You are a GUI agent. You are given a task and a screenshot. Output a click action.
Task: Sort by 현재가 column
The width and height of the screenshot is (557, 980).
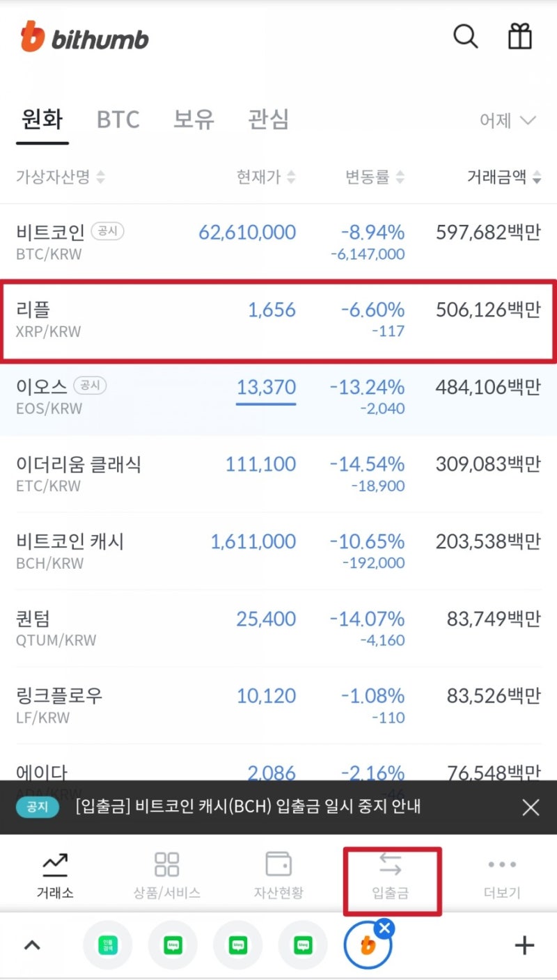265,177
